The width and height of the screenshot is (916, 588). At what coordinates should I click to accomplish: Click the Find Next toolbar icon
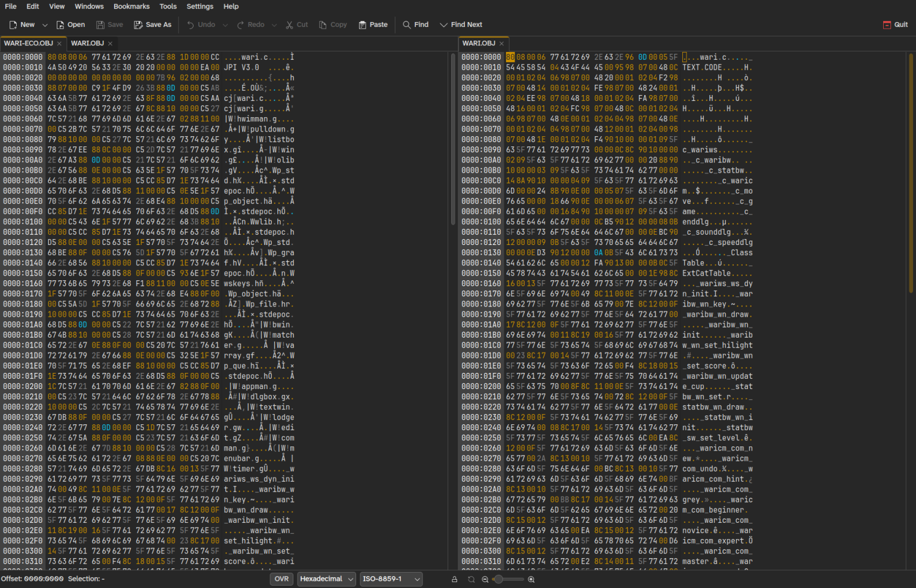(x=443, y=24)
